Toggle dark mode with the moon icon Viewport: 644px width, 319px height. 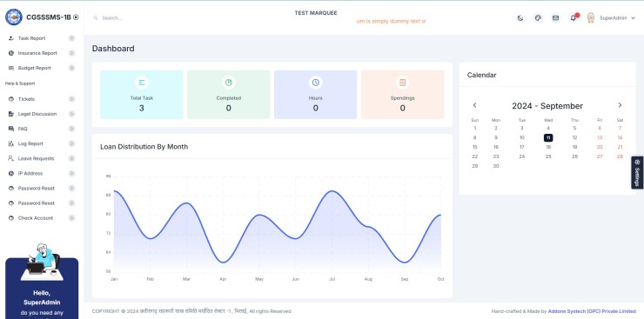(x=520, y=18)
